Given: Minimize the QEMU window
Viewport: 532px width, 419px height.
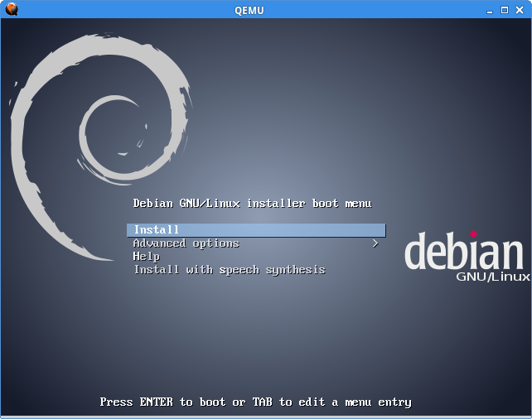Looking at the screenshot, I should pyautogui.click(x=490, y=11).
